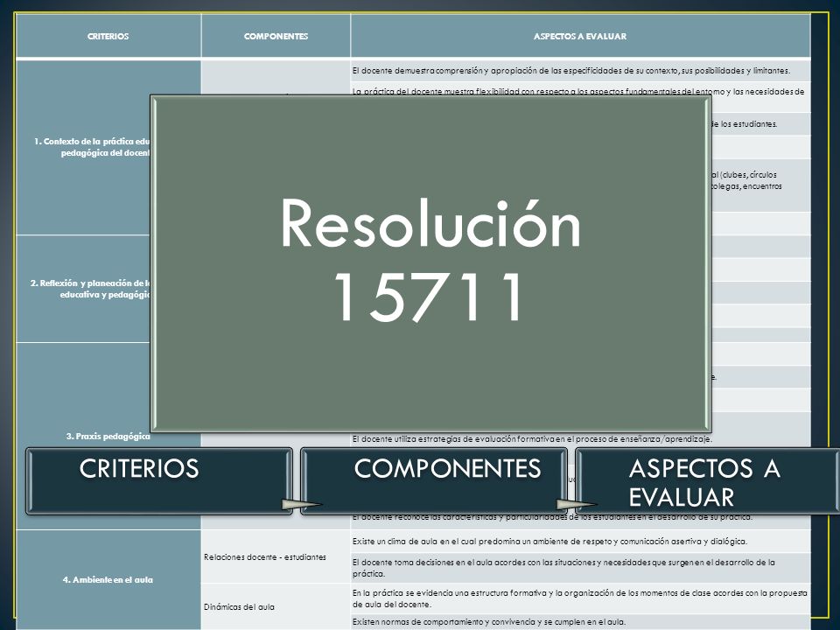The width and height of the screenshot is (840, 630).
Task: Select the dark COMPONENTES callout box
Action: point(433,481)
